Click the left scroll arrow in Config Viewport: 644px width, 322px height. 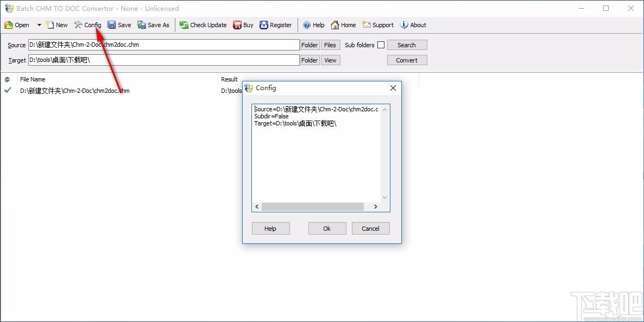[x=257, y=206]
